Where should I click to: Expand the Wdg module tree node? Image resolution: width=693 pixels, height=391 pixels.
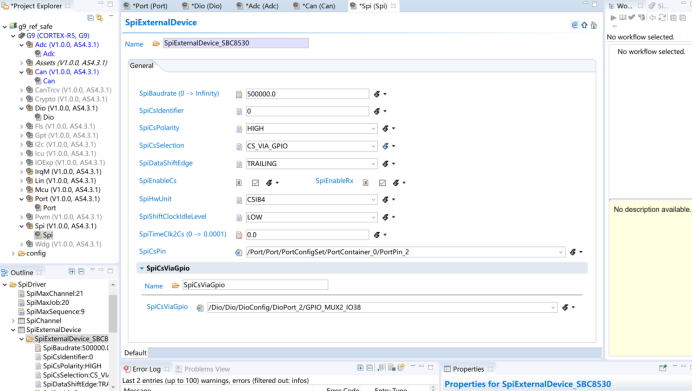(x=21, y=244)
